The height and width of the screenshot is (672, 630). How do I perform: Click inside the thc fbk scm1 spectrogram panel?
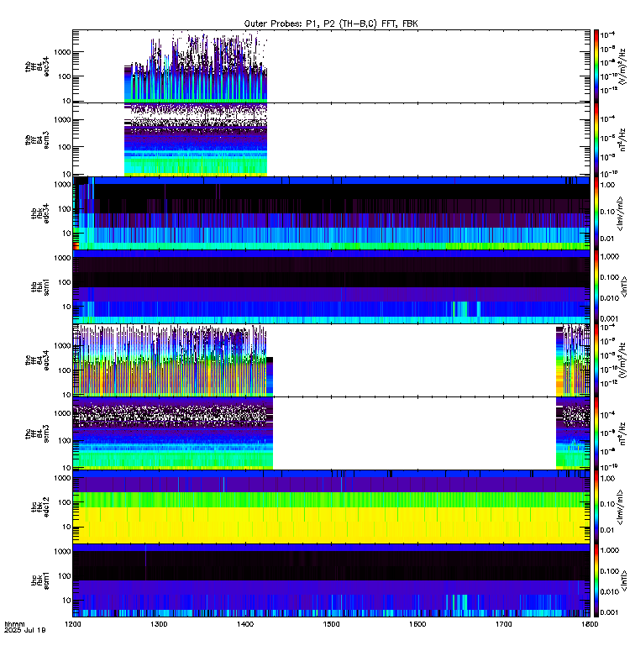coord(331,580)
